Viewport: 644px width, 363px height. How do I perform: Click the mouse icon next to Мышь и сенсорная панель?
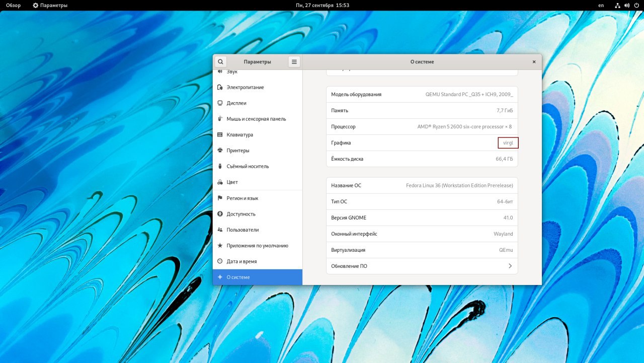click(x=220, y=119)
